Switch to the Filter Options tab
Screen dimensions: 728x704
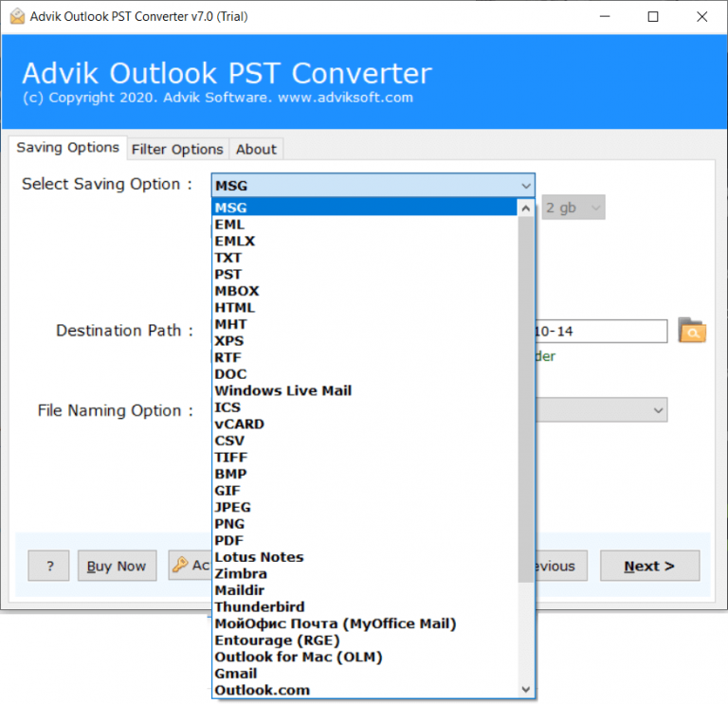177,150
